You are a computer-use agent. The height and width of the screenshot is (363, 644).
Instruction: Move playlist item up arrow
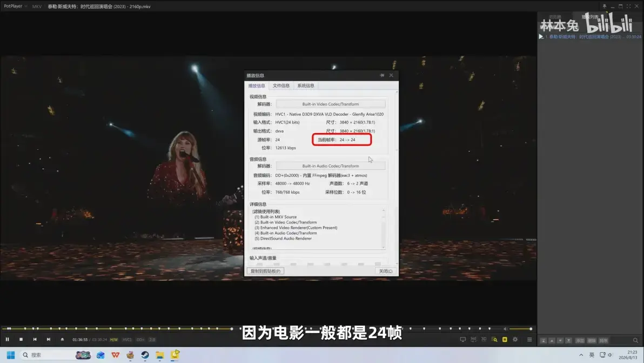[x=552, y=340]
